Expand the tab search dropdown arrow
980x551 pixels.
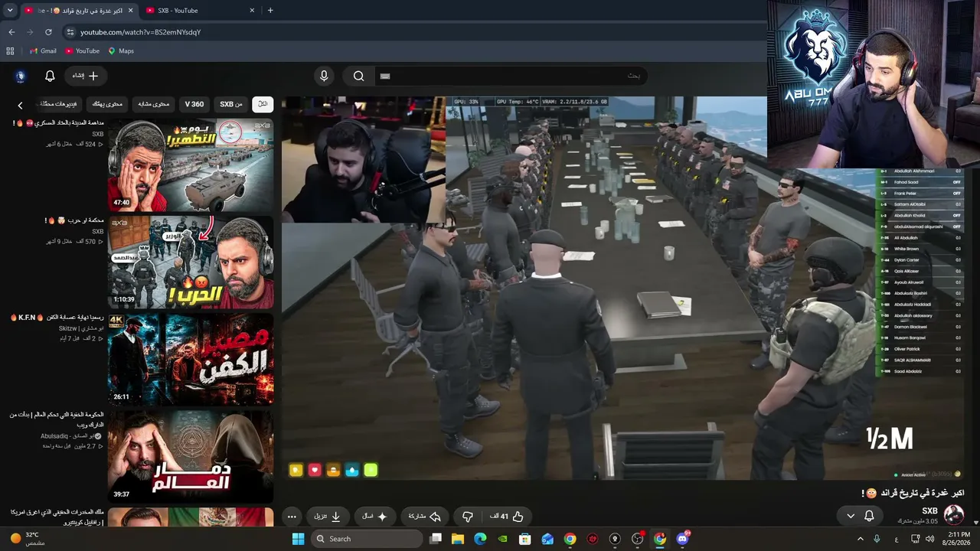[10, 11]
